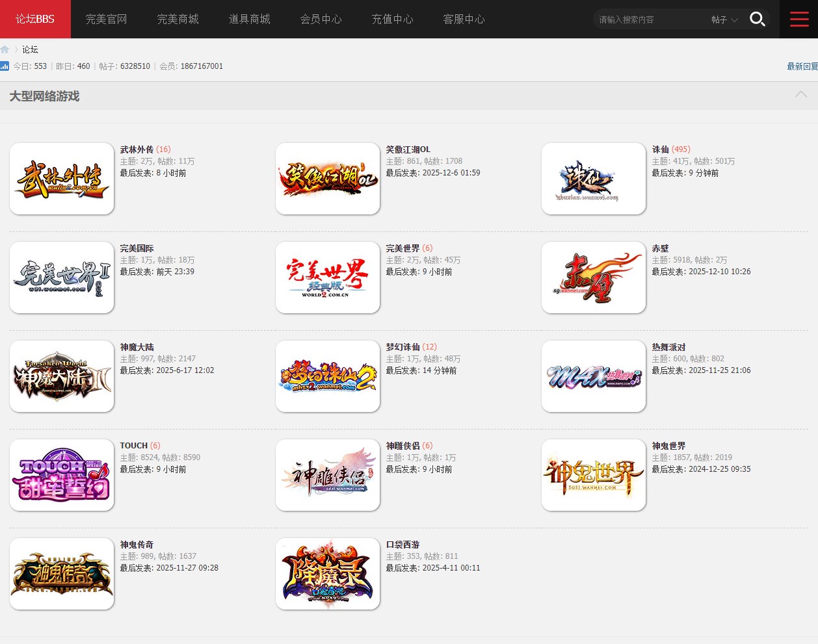Viewport: 818px width, 644px height.
Task: Click the 诛仙 game logo
Action: [x=594, y=179]
